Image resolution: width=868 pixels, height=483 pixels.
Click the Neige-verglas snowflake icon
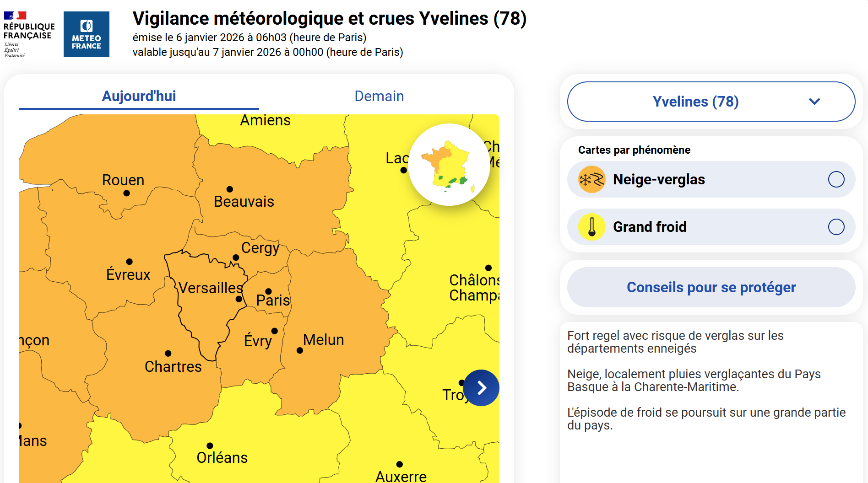point(591,179)
